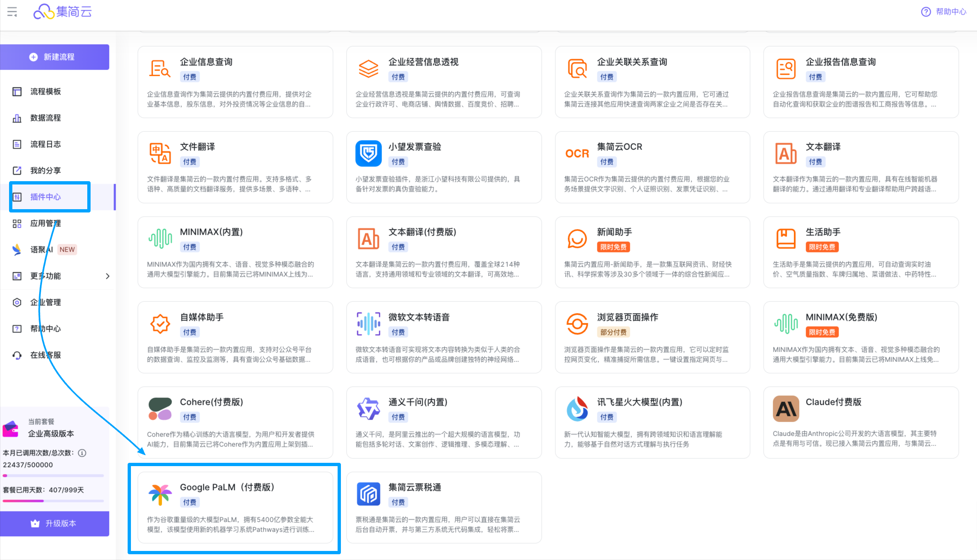Open 通义千问(内置) star icon

point(368,409)
